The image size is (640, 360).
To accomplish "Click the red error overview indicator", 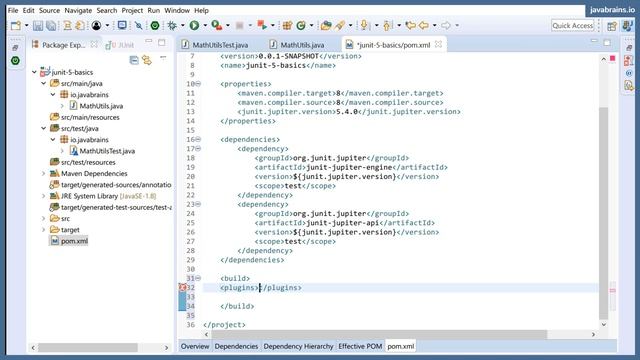I will click(612, 59).
